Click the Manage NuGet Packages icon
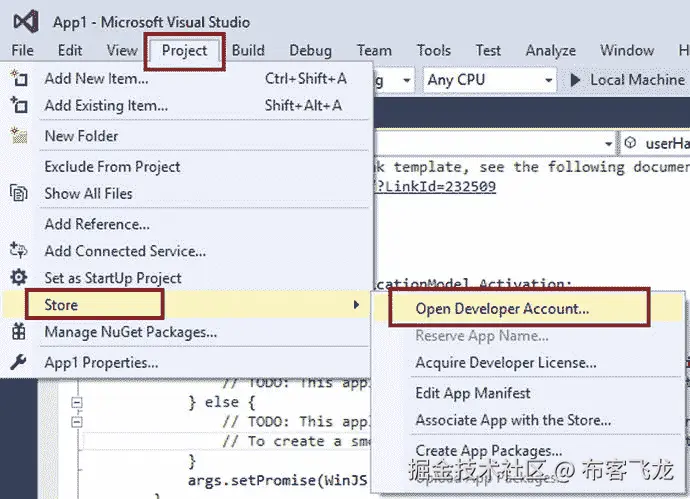The height and width of the screenshot is (499, 690). (18, 331)
